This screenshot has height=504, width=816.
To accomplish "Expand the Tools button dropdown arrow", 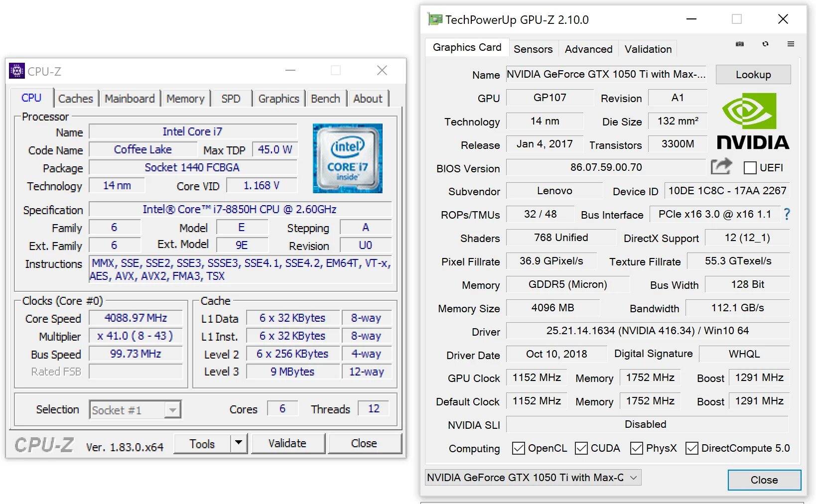I will coord(239,443).
